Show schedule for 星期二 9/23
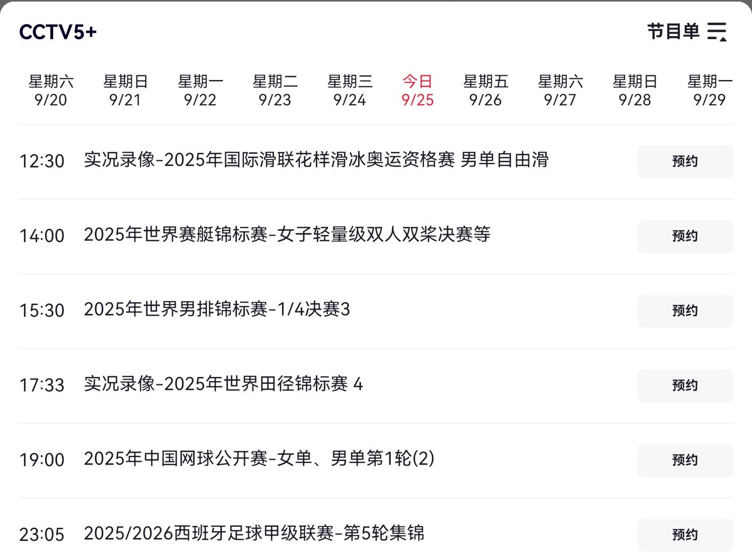The height and width of the screenshot is (560, 752). pos(275,91)
